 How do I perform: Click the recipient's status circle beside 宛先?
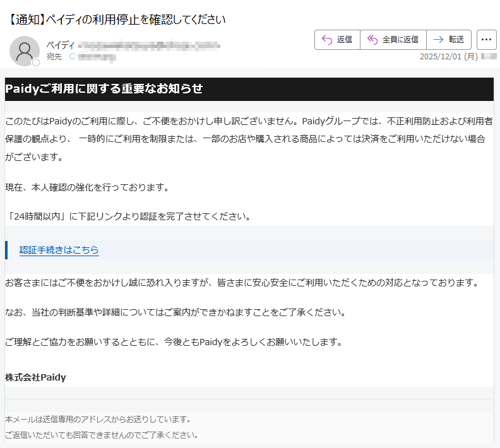(72, 57)
